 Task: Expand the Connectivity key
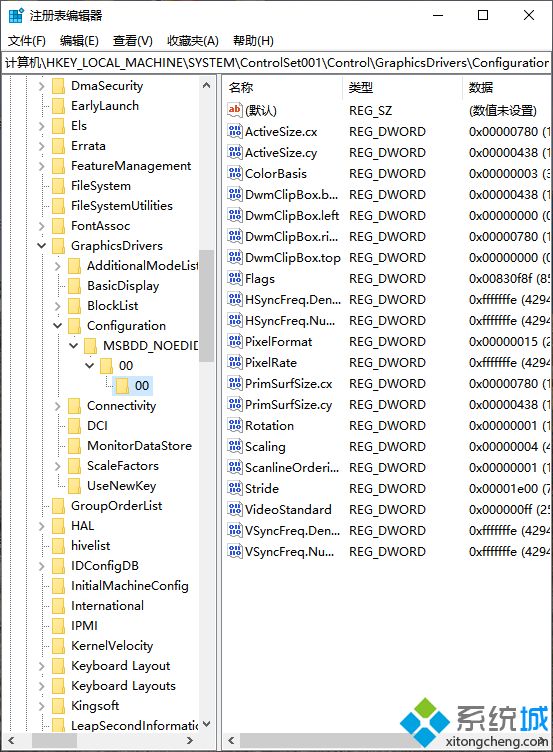tap(58, 406)
